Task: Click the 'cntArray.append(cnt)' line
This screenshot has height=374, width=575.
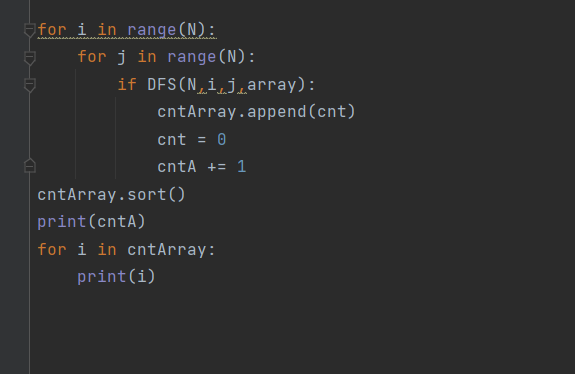Action: click(x=256, y=112)
